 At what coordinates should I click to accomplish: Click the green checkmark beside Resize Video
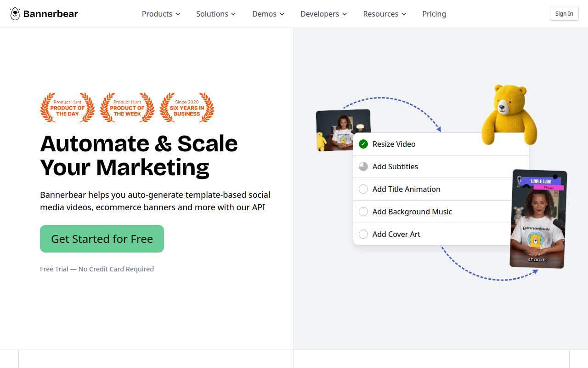pyautogui.click(x=363, y=144)
